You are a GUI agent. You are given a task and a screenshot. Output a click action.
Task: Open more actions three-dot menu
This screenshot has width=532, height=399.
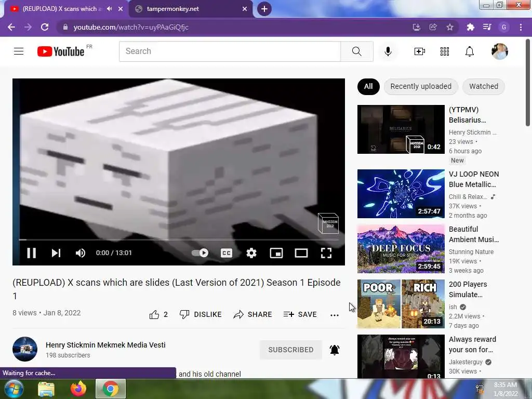click(x=335, y=315)
